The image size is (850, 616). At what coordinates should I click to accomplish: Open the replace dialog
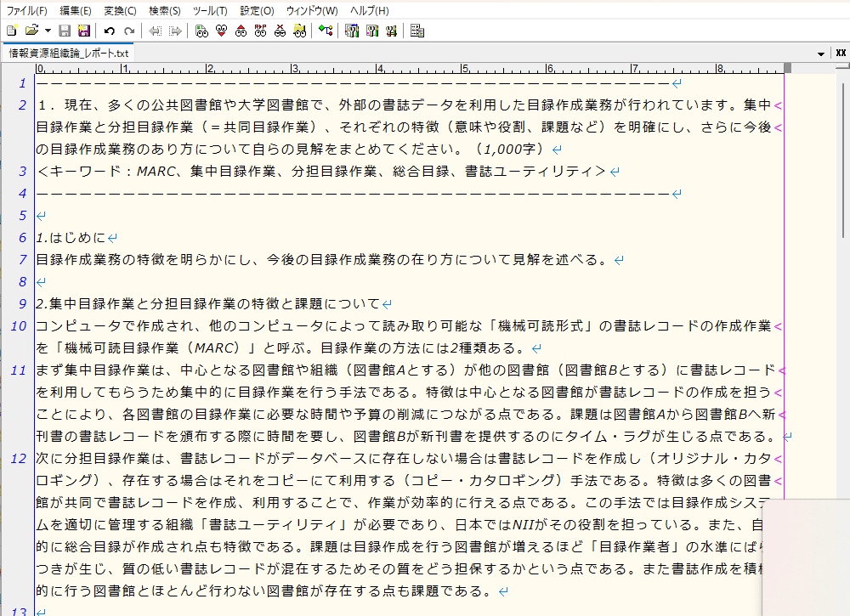tap(262, 30)
